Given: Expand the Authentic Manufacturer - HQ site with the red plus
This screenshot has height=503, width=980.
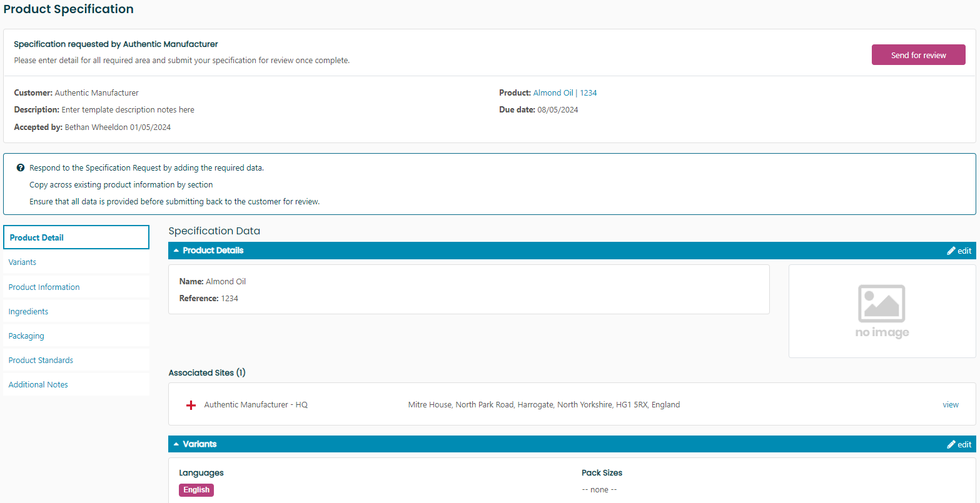Looking at the screenshot, I should click(191, 405).
